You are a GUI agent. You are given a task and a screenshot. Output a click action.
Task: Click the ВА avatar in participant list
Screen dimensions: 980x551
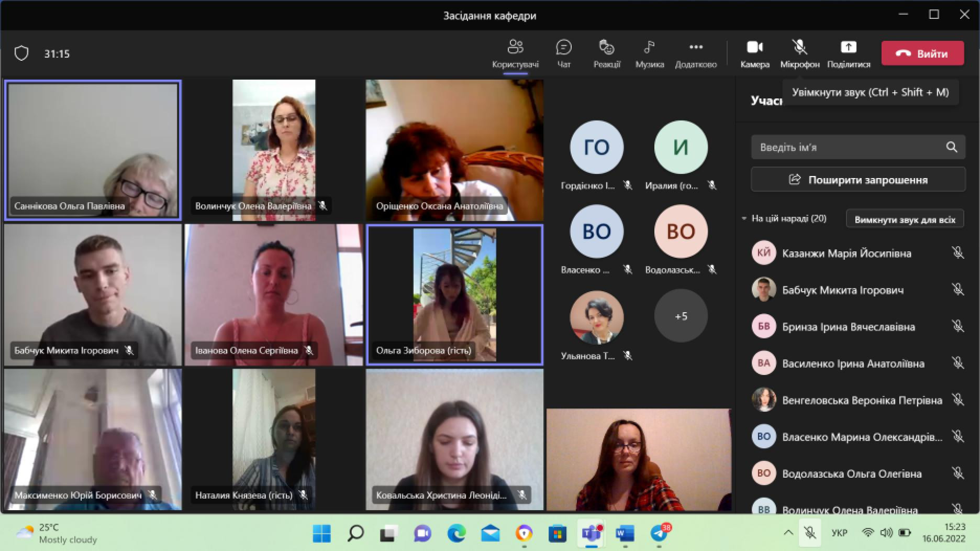tap(764, 363)
